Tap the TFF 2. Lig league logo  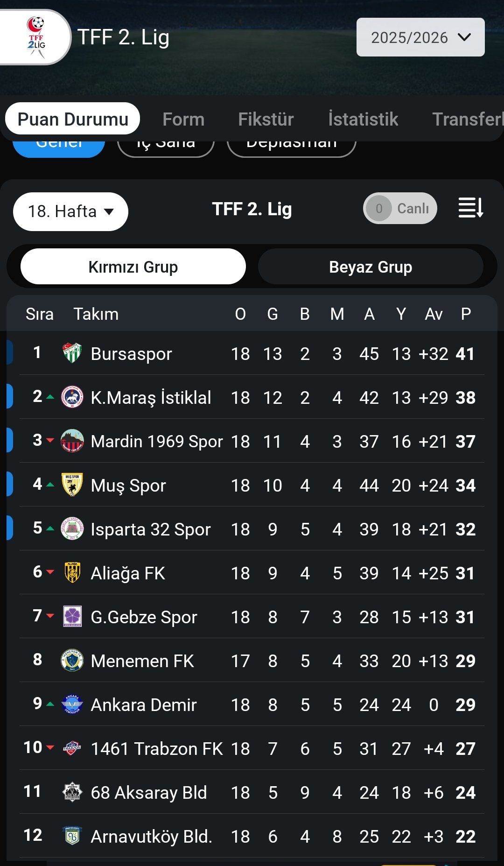point(36,37)
